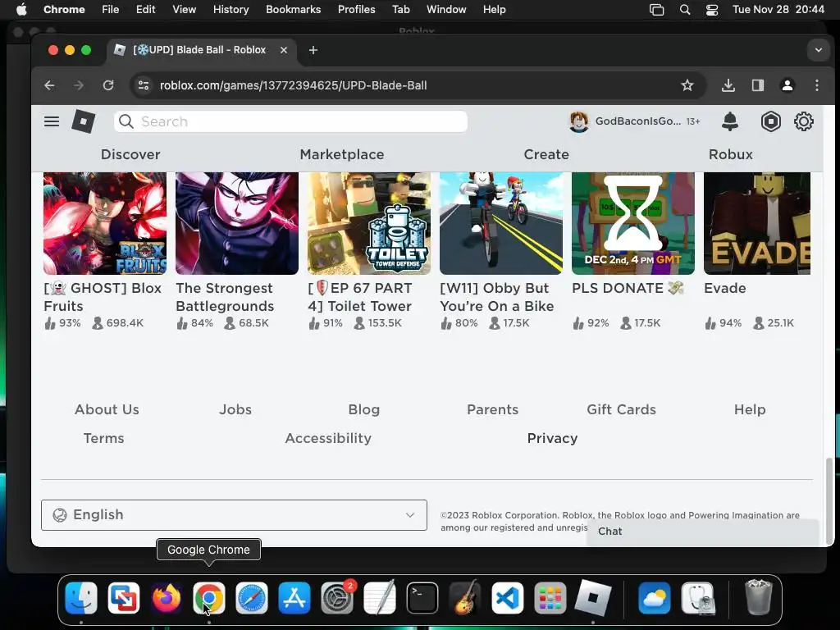840x630 pixels.
Task: Open Obby But You're On a Bike
Action: (x=501, y=223)
